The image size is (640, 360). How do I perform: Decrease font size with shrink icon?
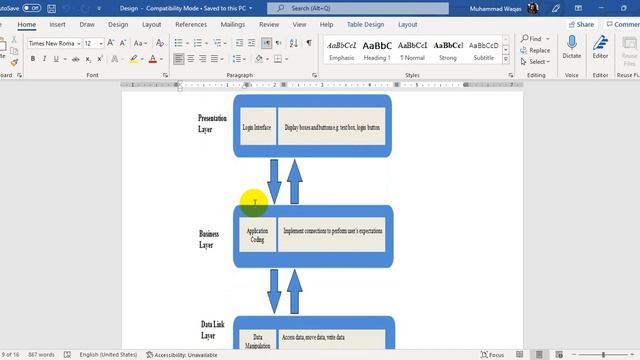122,43
